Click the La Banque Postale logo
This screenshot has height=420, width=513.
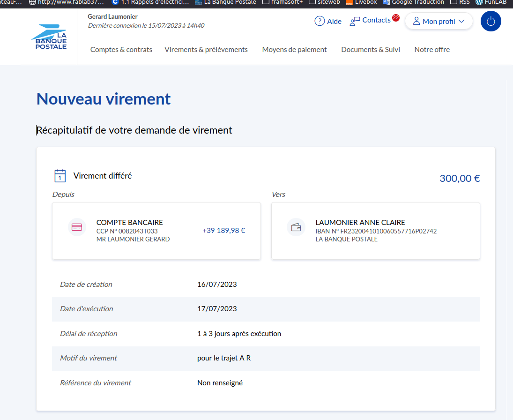[x=50, y=37]
